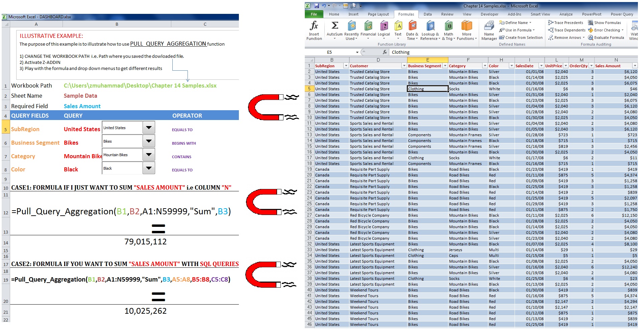The width and height of the screenshot is (644, 335).
Task: Expand the Black combo box arrow
Action: (x=148, y=168)
